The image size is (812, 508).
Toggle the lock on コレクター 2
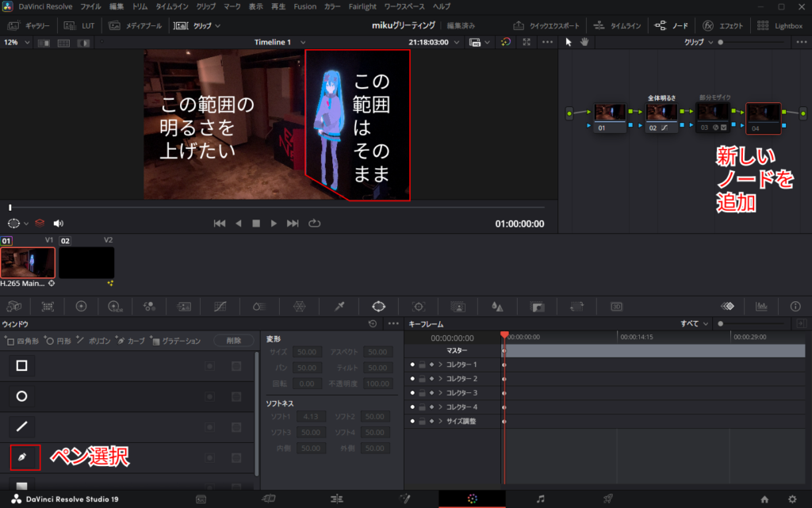tap(422, 379)
